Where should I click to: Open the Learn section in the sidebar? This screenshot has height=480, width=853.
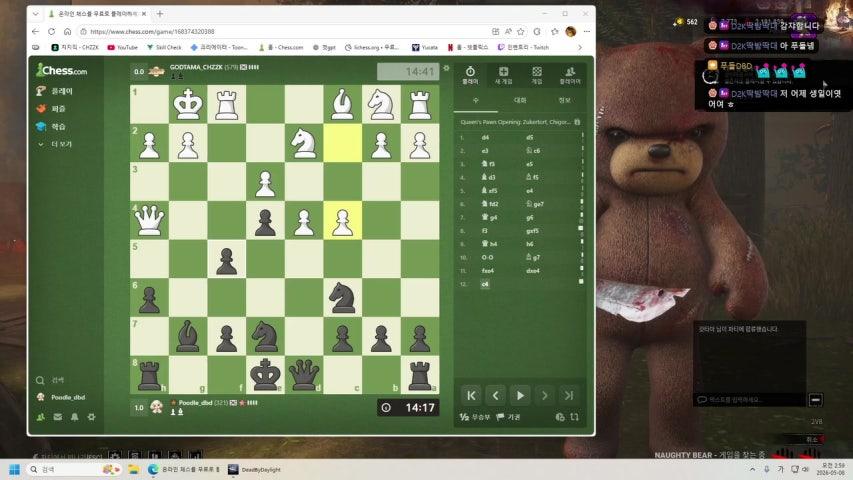coord(51,126)
